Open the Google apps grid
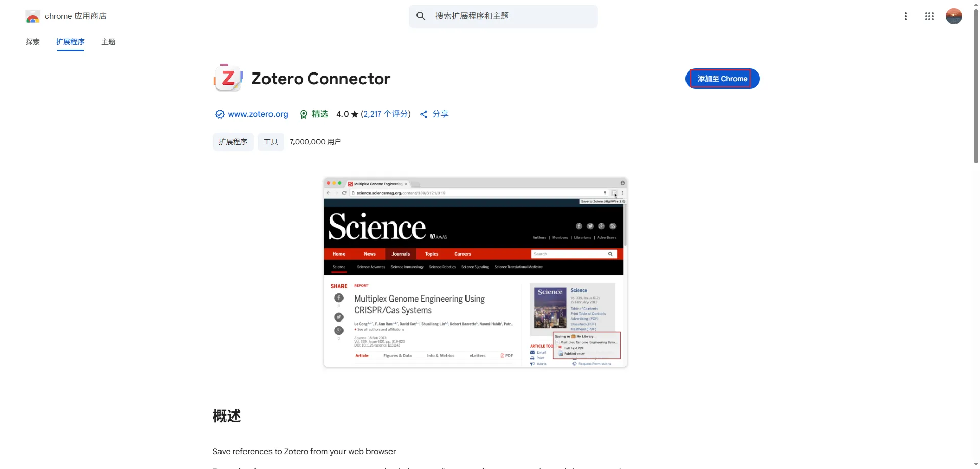The height and width of the screenshot is (469, 980). click(929, 16)
